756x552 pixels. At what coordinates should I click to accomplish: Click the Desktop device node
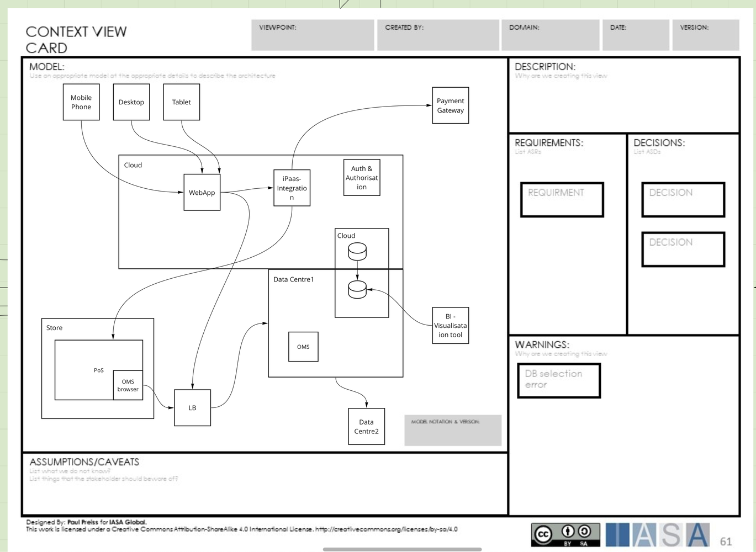[131, 102]
